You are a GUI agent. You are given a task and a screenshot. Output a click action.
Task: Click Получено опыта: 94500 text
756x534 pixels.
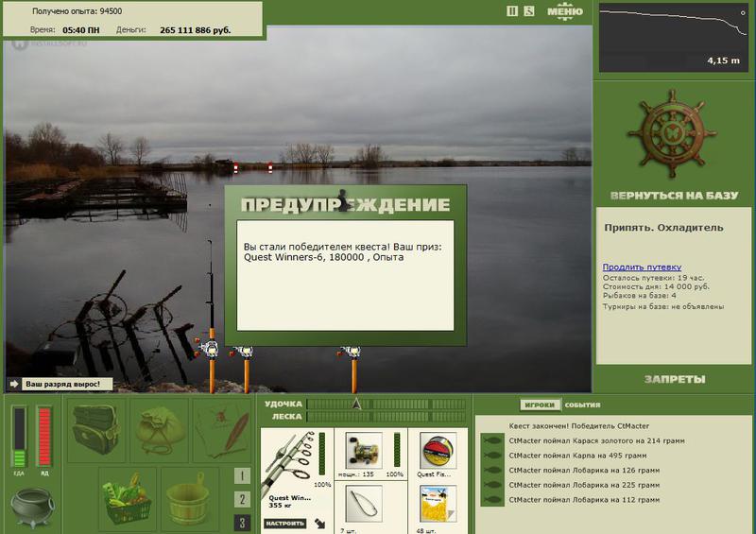point(77,11)
